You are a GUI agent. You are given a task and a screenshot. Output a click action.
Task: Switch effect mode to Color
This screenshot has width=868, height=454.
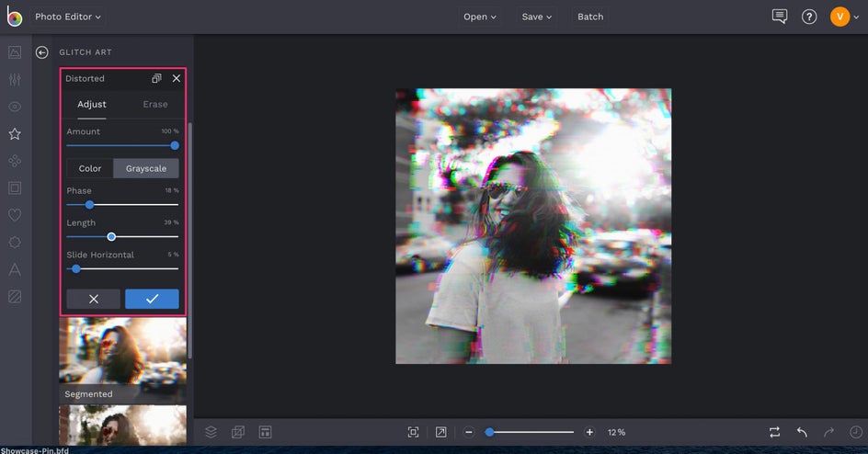[90, 168]
